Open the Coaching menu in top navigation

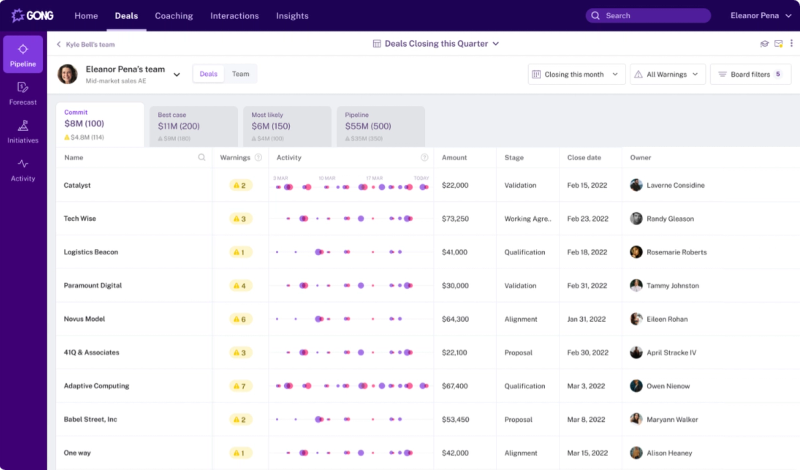(x=174, y=16)
